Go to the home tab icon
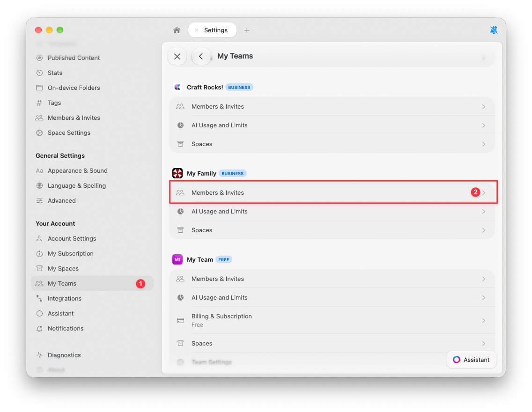 coord(177,30)
